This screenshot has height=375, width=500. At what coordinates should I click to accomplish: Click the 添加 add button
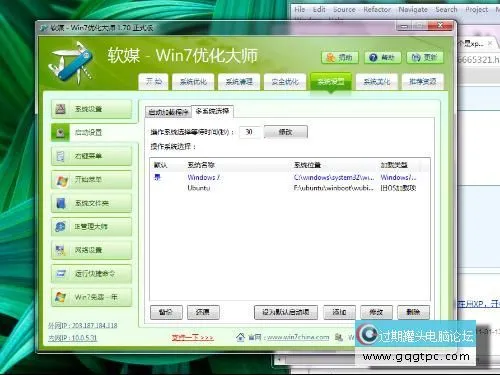coord(339,312)
